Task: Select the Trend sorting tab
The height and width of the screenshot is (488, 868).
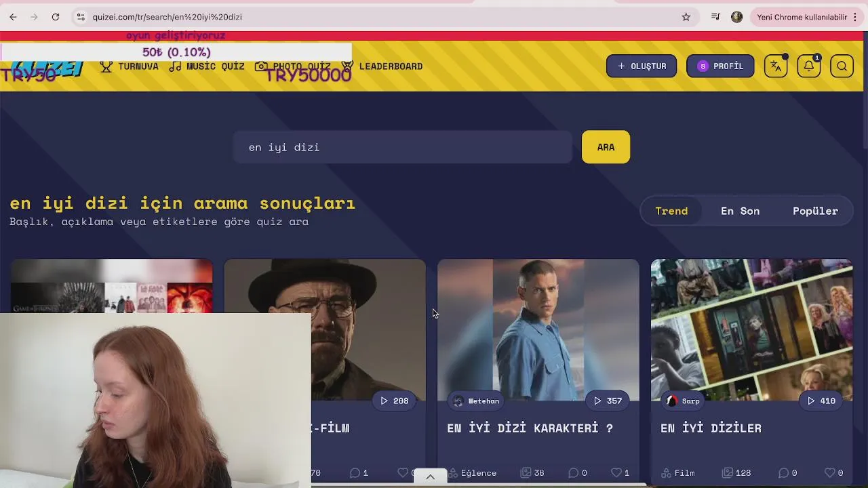Action: (x=671, y=211)
